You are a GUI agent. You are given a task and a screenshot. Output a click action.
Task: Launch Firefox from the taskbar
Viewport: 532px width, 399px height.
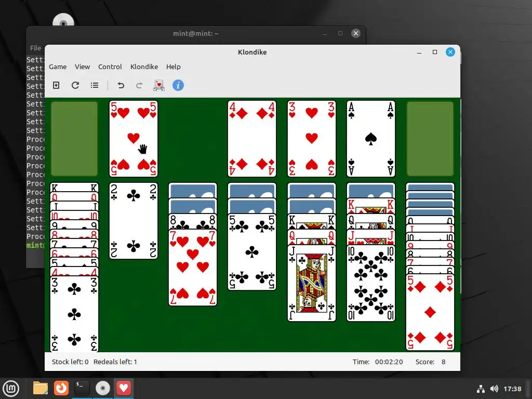point(61,388)
